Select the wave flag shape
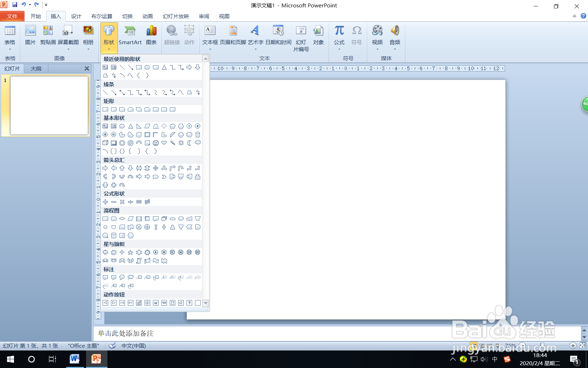Viewport: 588px width, 368px height. 156,261
